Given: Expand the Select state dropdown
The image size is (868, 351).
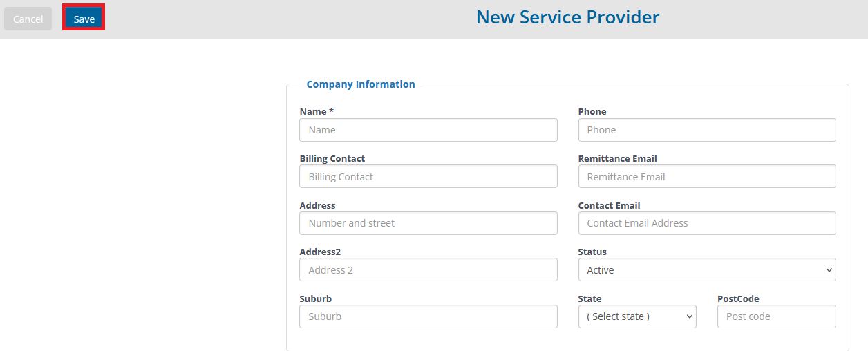Looking at the screenshot, I should click(x=637, y=316).
